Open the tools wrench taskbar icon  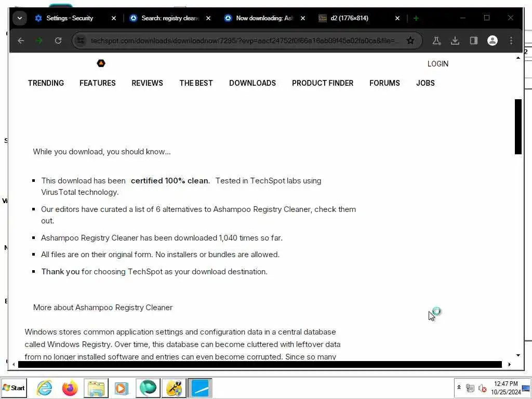(174, 388)
